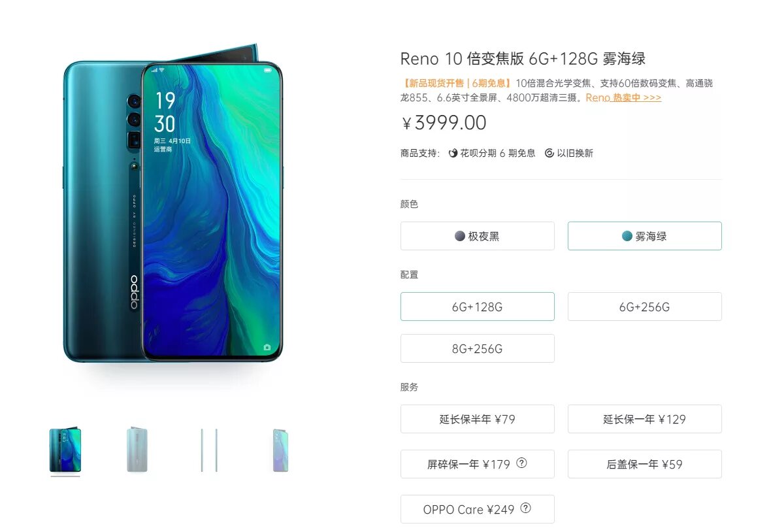Viewport: 769px width, 532px height.
Task: Select 屏碎保一年 ¥179 service
Action: pos(477,464)
